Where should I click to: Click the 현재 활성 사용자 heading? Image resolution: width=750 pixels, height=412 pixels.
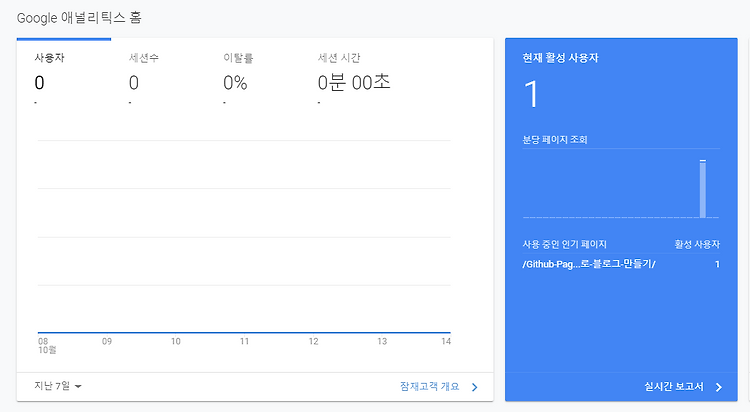pos(560,58)
